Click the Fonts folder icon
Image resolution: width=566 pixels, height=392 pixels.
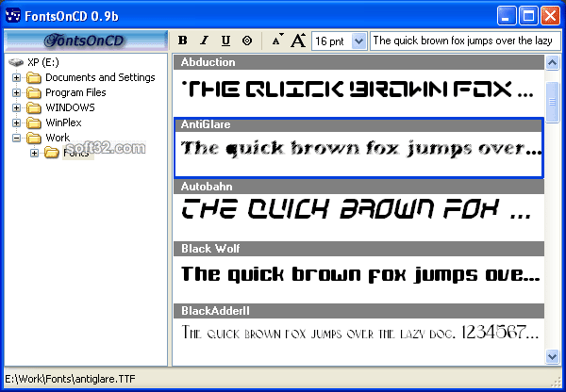pyautogui.click(x=52, y=153)
